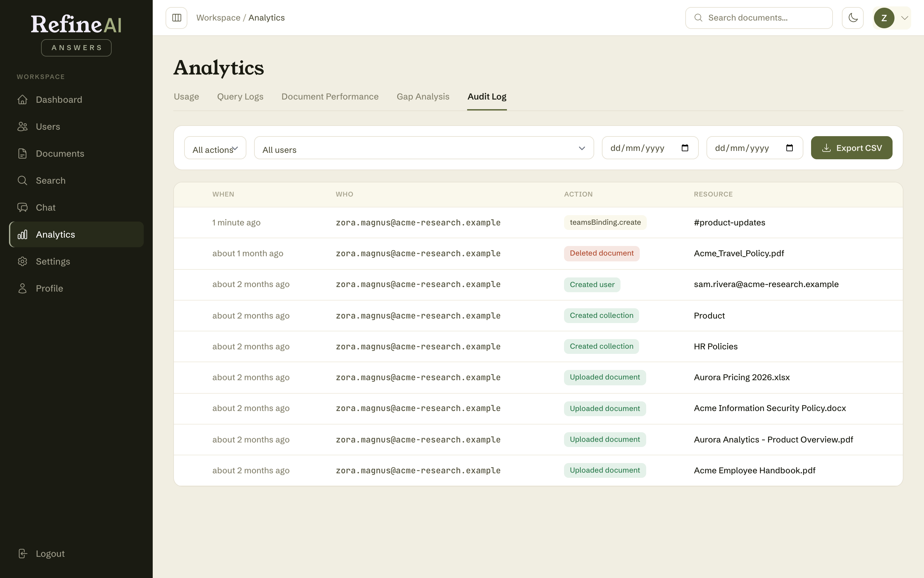Click the WHO column header

click(x=344, y=194)
